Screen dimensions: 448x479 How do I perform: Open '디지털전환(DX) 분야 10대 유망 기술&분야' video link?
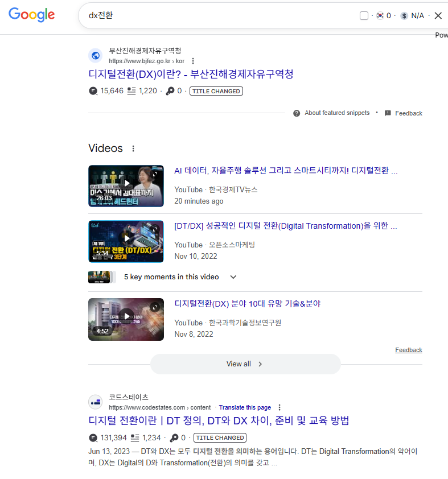247,304
